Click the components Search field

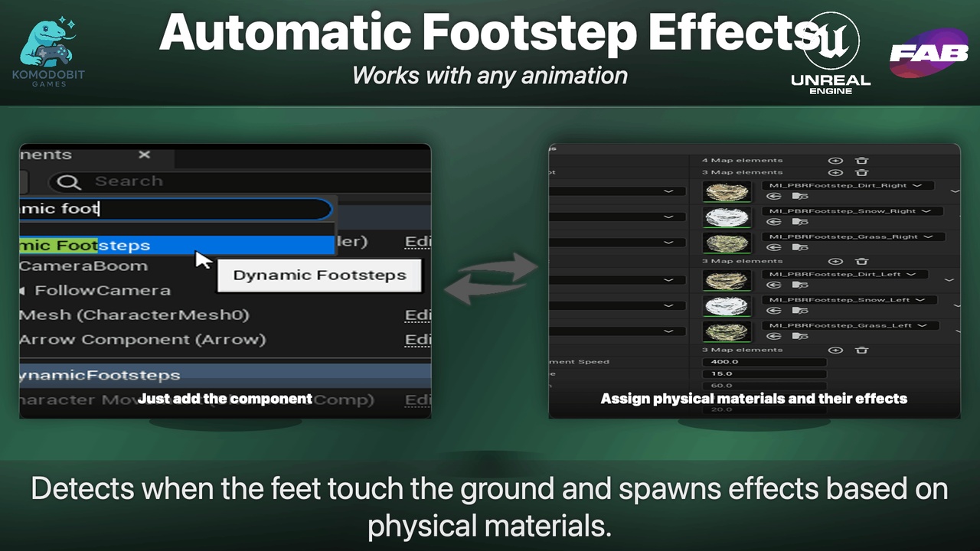point(239,181)
